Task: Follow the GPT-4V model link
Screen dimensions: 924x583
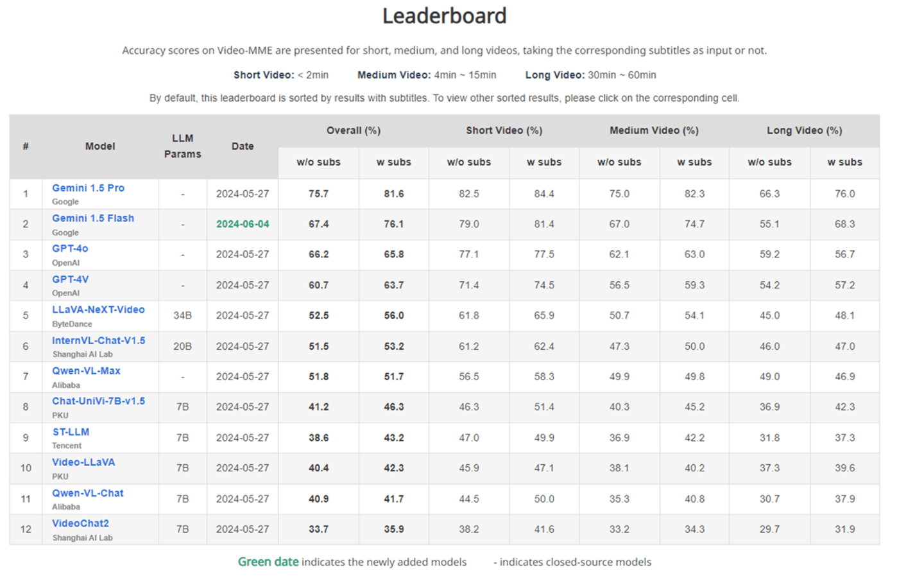Action: tap(71, 279)
